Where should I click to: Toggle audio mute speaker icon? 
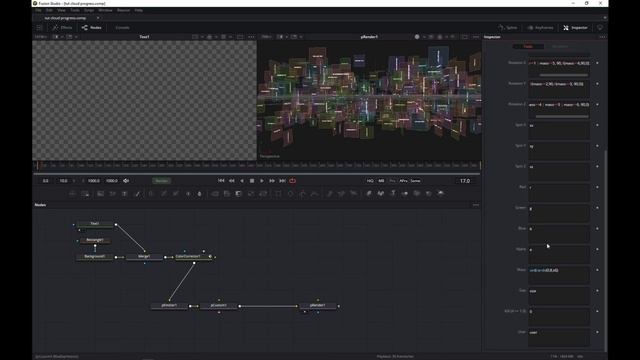point(126,181)
